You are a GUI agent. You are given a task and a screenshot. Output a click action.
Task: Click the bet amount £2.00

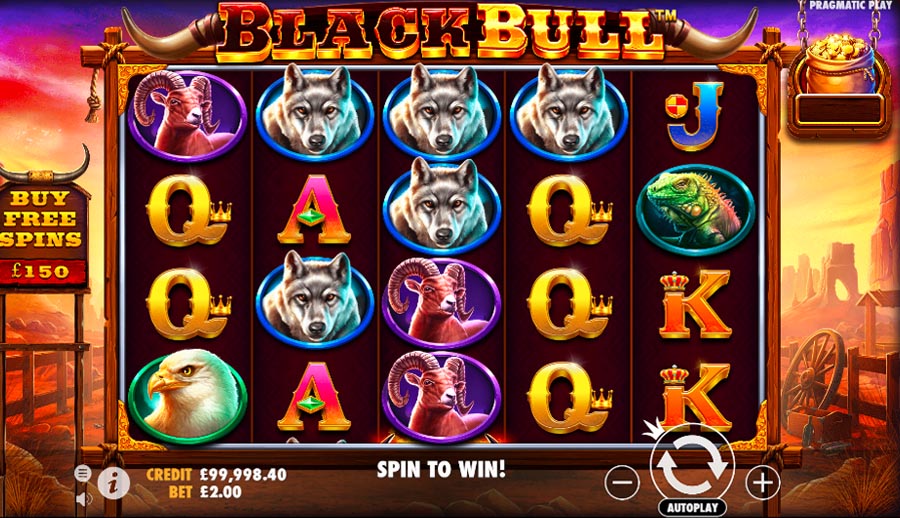click(220, 492)
